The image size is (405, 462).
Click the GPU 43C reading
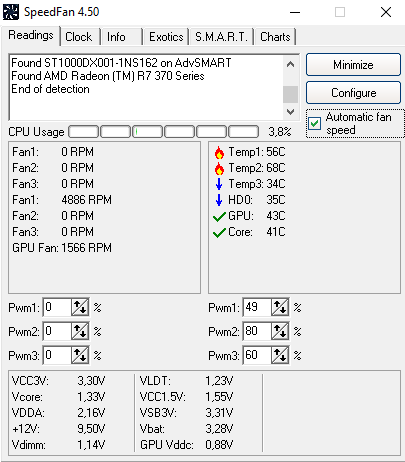[257, 216]
